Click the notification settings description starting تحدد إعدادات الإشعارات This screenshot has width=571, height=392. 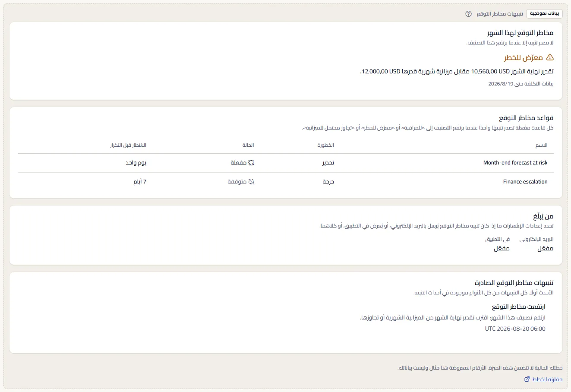[x=437, y=226]
